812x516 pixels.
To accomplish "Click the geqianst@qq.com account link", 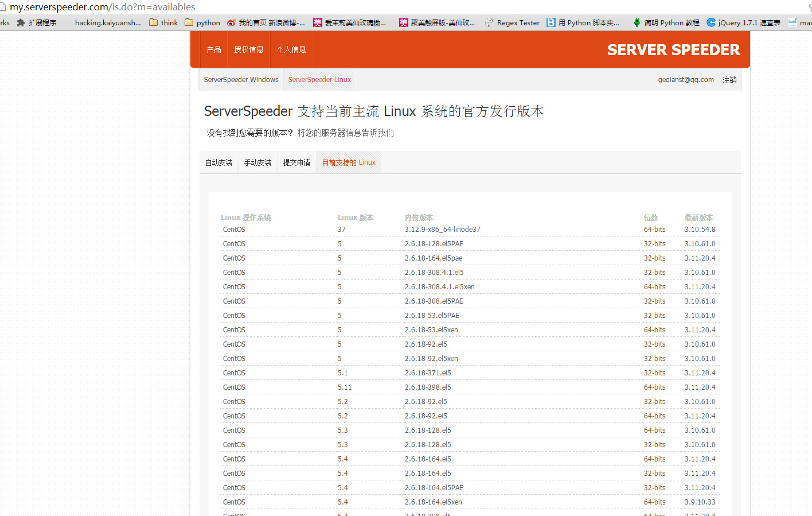I will coord(686,80).
